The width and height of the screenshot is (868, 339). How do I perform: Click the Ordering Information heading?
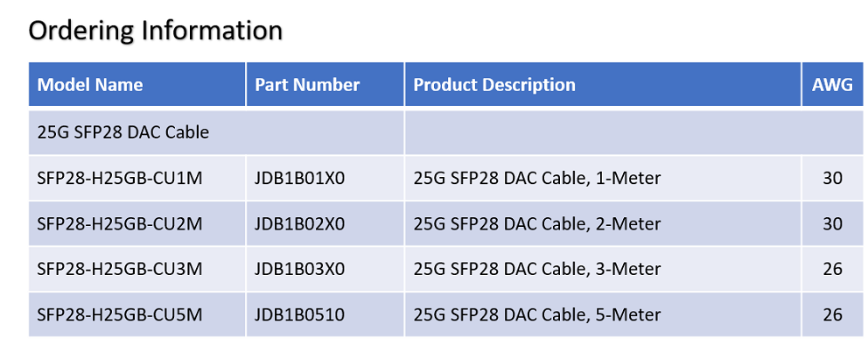pos(155,31)
